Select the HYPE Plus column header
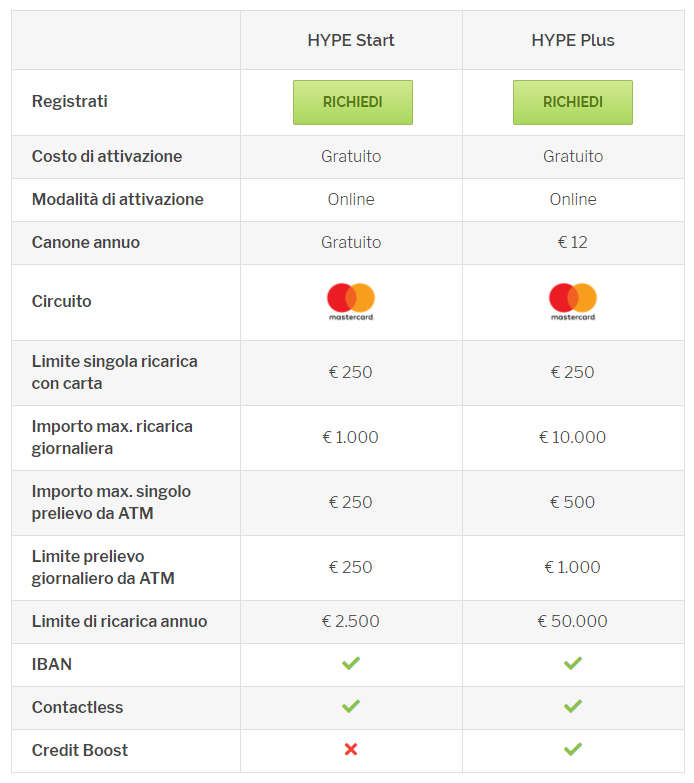Screen dimensions: 694x783 [573, 40]
